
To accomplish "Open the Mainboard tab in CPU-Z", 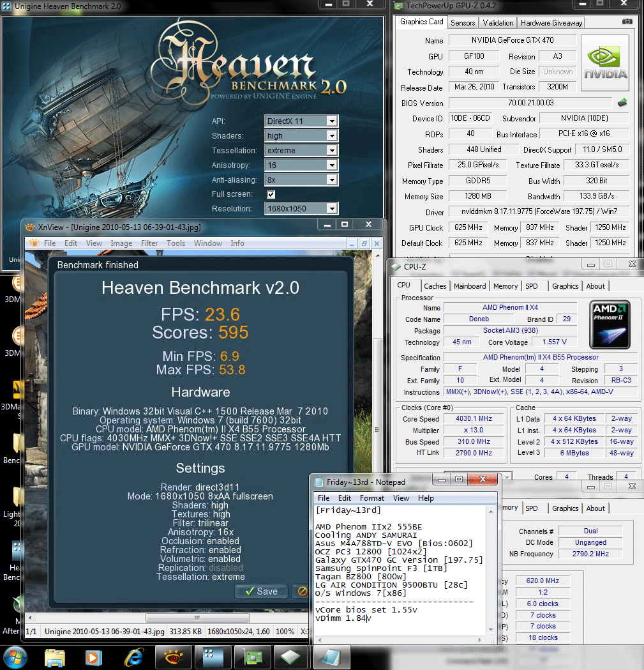I will (470, 286).
